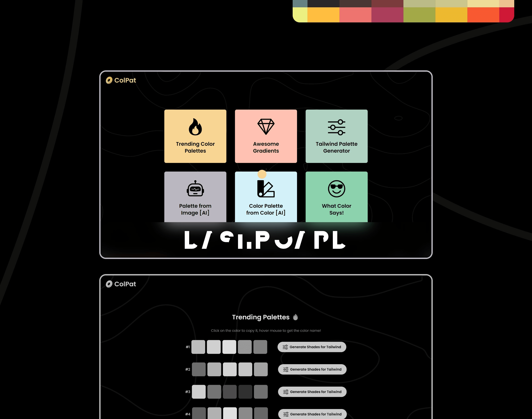Select the Color Palette from Color AI swatch icon

pyautogui.click(x=266, y=189)
